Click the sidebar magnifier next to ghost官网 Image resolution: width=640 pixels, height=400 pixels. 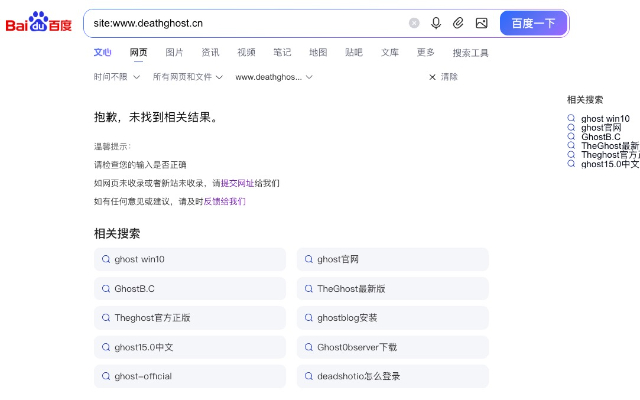[x=571, y=127]
